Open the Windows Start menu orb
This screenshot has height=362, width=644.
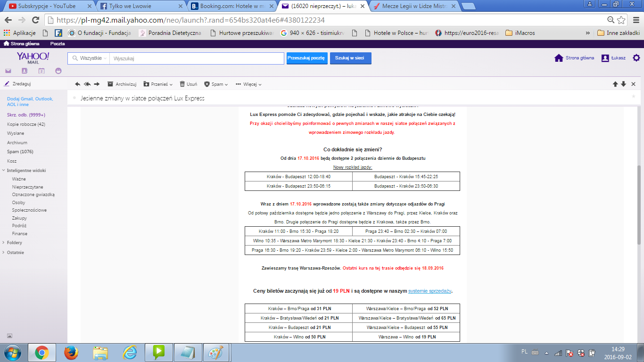pos(11,352)
